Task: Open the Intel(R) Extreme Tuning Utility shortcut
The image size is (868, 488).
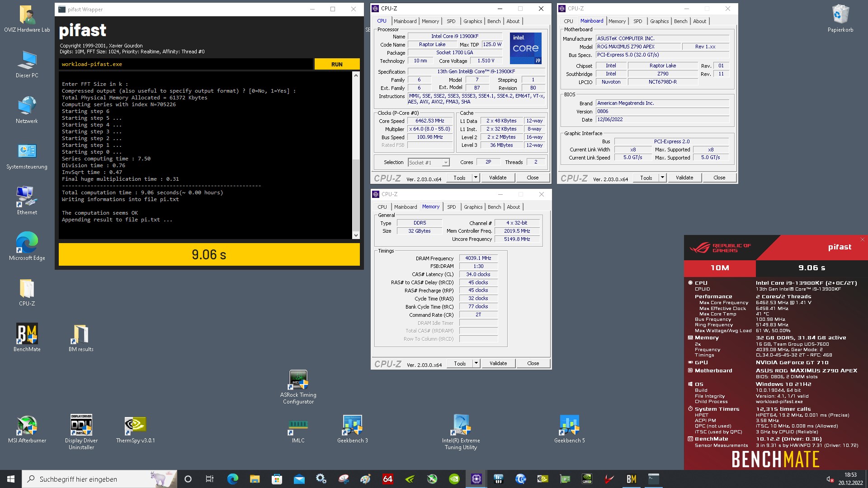Action: 461,432
